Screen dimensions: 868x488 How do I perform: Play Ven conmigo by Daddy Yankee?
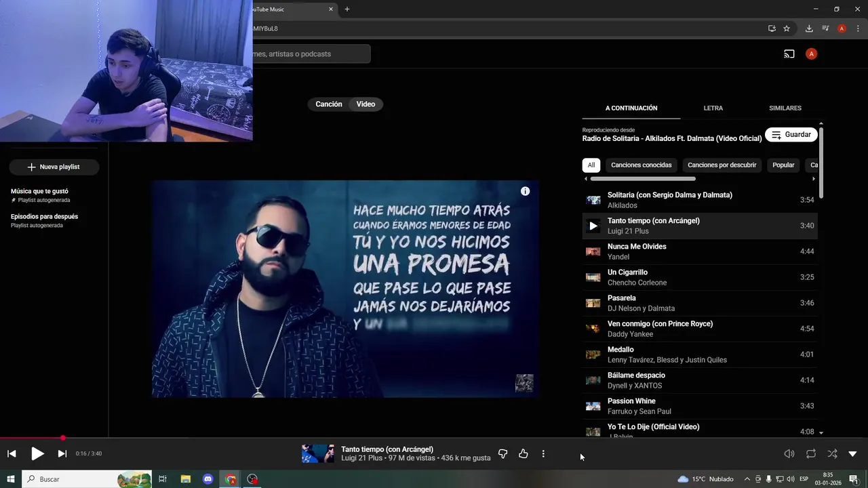pos(700,329)
